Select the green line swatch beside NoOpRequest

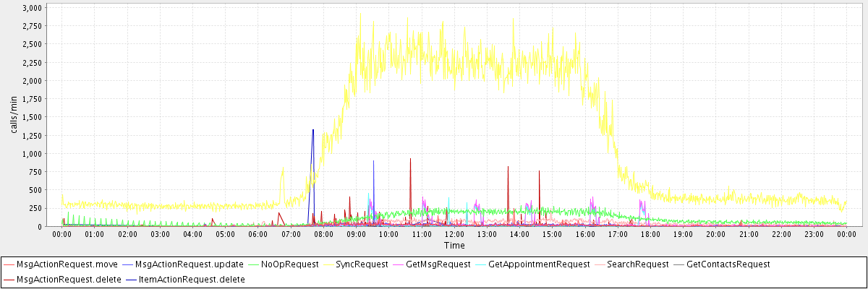tap(255, 264)
